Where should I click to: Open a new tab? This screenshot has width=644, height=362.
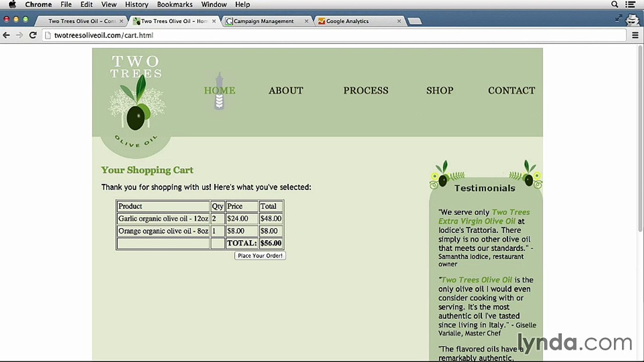pos(415,21)
